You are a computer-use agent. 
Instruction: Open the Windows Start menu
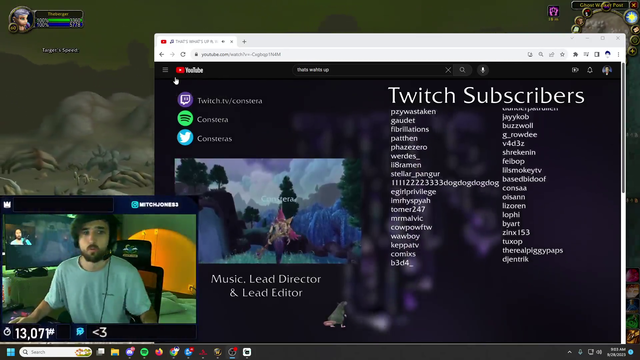click(x=11, y=352)
